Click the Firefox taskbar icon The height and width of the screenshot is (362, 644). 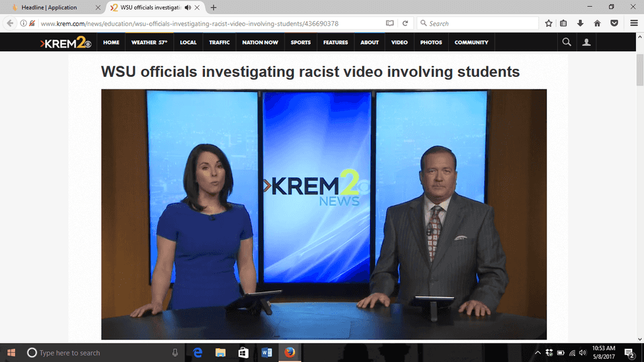pyautogui.click(x=290, y=353)
